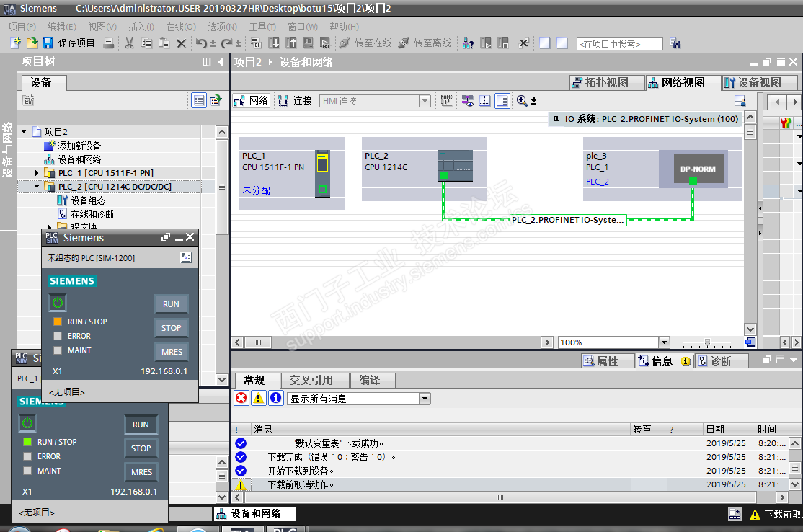The image size is (803, 532).
Task: Toggle overview display in project tree toolbar
Action: [x=199, y=100]
